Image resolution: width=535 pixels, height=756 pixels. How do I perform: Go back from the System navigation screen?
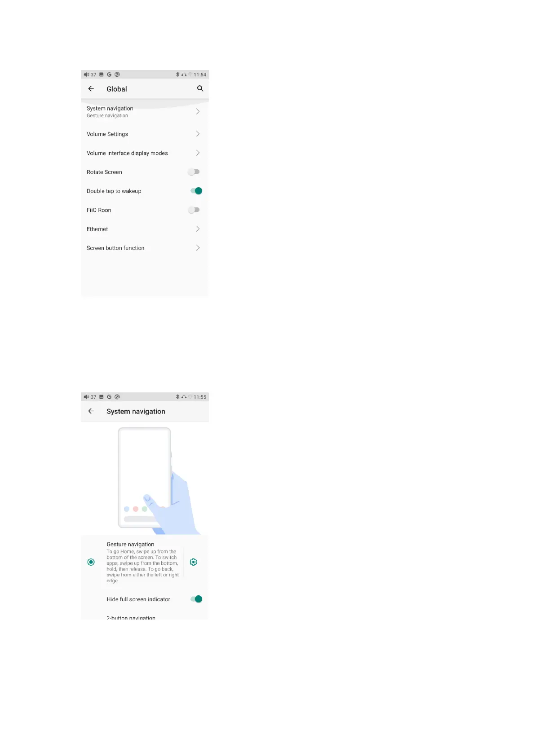tap(91, 411)
